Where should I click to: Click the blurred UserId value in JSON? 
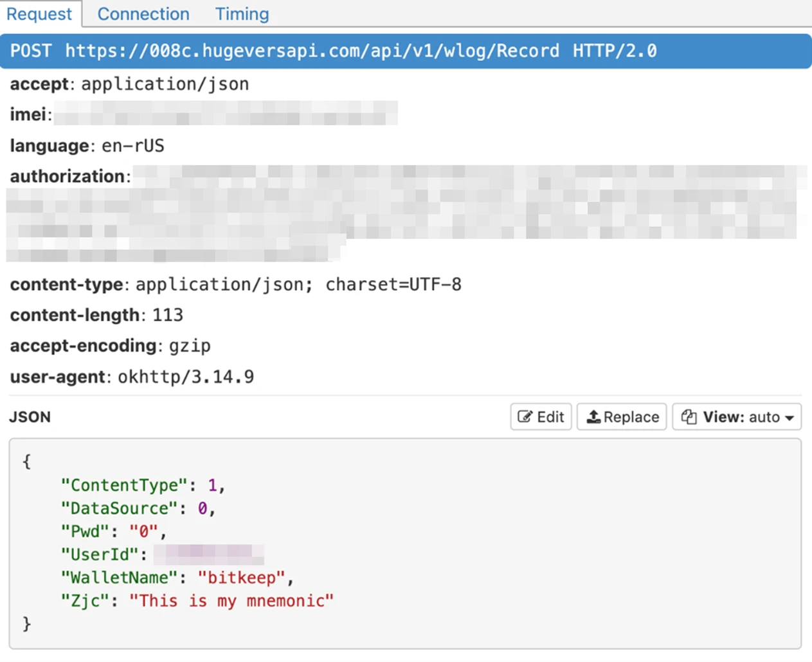209,555
